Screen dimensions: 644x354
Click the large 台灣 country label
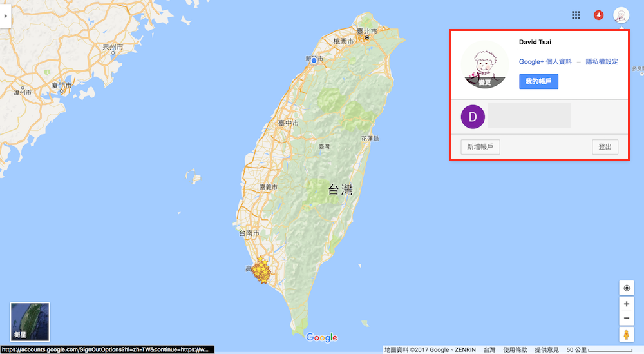pyautogui.click(x=341, y=190)
